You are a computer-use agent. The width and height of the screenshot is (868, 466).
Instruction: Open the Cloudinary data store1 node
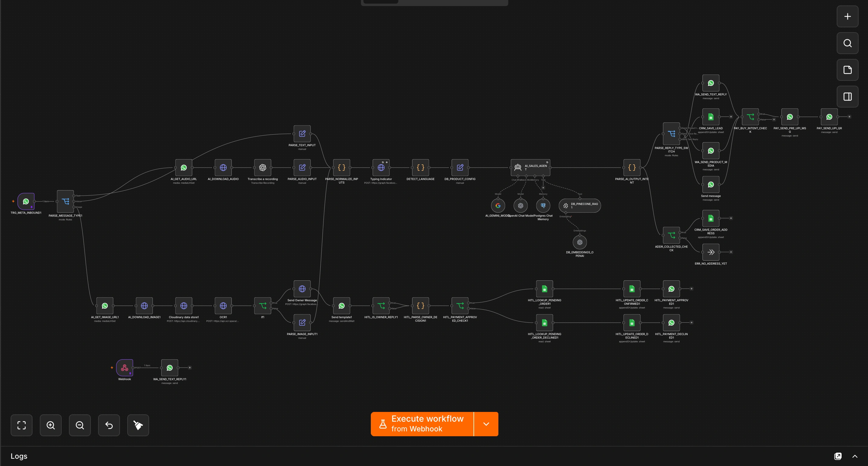click(184, 306)
